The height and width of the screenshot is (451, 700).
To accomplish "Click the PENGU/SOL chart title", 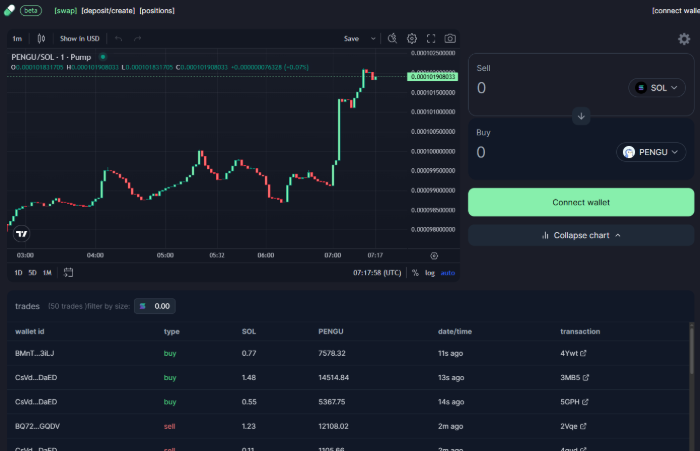I will pyautogui.click(x=51, y=57).
